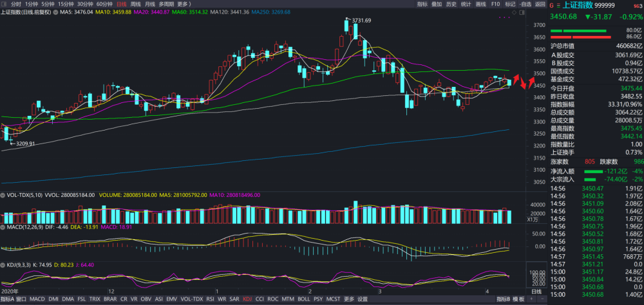644x305 pixels.
Task: Select the 60分钟 period
Action: tap(104, 4)
